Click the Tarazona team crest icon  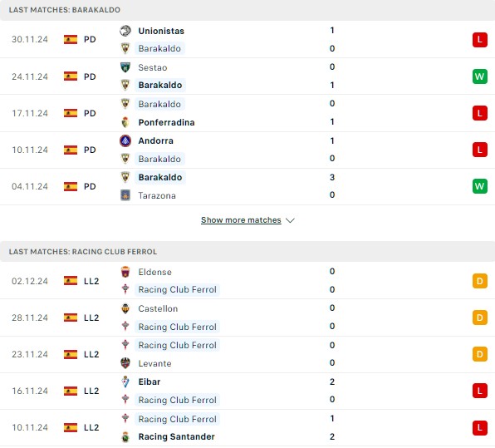[125, 195]
